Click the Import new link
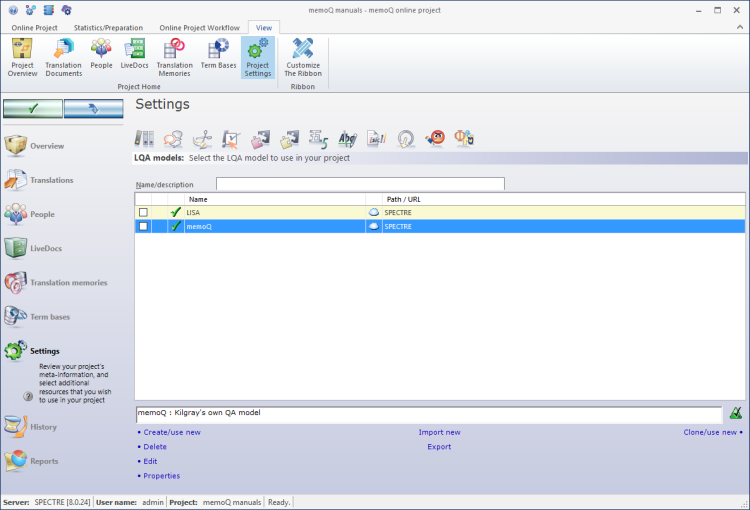This screenshot has height=510, width=750. coord(439,432)
